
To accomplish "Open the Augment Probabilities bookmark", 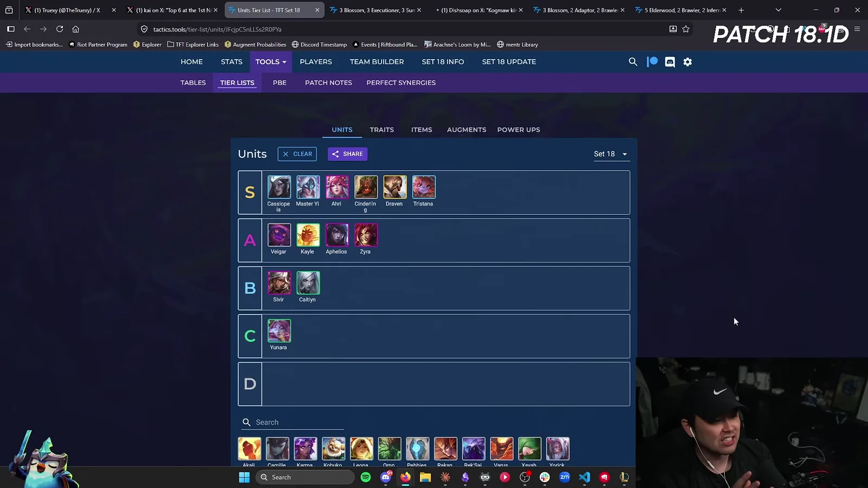I will click(255, 44).
